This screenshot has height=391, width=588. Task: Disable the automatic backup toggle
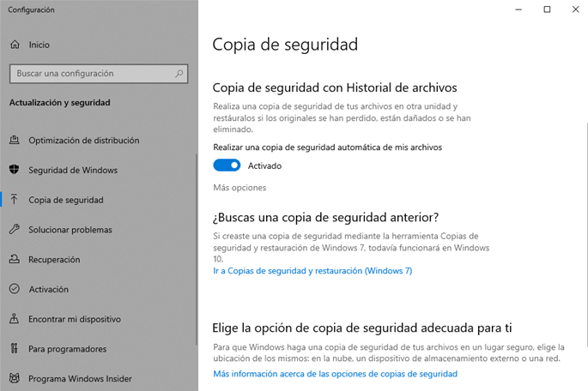[x=227, y=165]
